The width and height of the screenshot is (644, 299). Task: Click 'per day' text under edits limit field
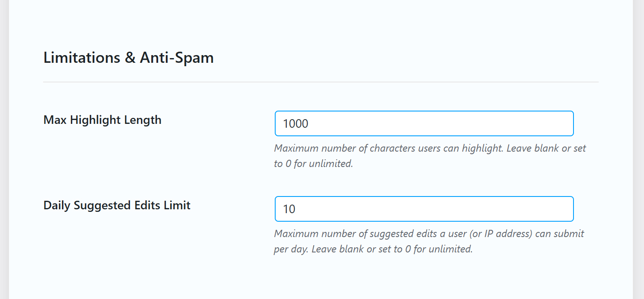pos(291,249)
